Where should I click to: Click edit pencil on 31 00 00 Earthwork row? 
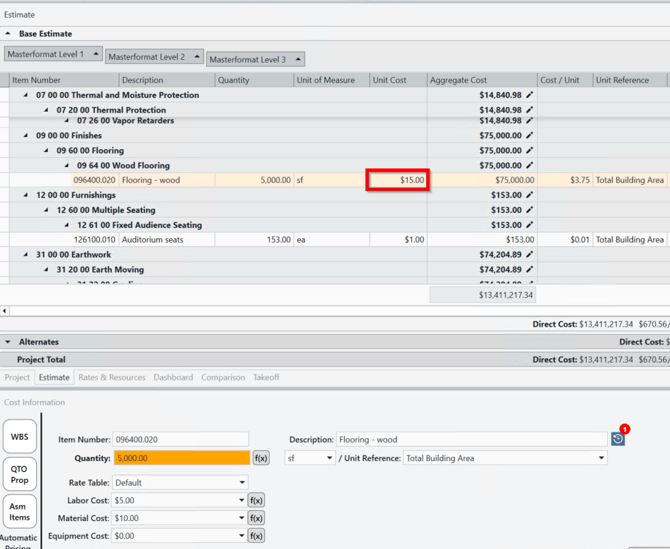(x=530, y=255)
